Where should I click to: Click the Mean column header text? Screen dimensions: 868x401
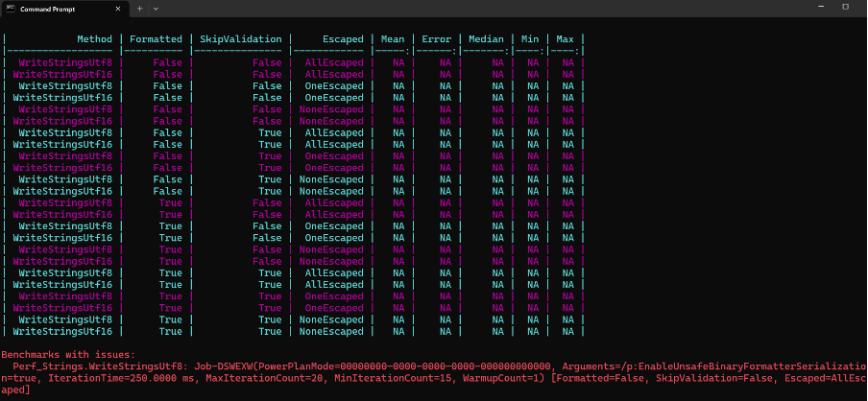pyautogui.click(x=393, y=39)
